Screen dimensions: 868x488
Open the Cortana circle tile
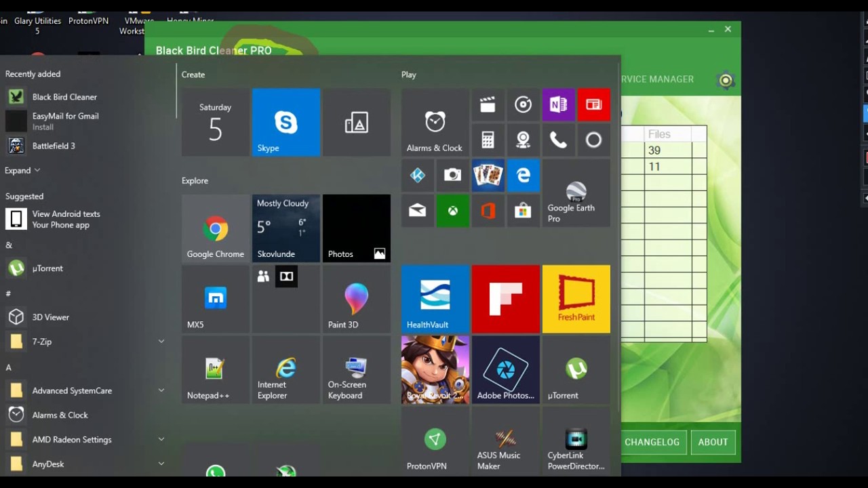(593, 140)
